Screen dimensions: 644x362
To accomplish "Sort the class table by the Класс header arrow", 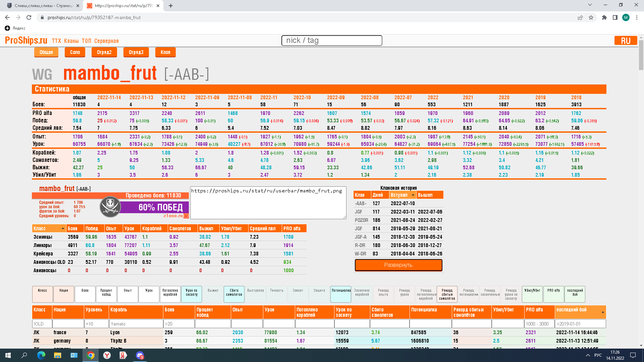I will (x=63, y=229).
